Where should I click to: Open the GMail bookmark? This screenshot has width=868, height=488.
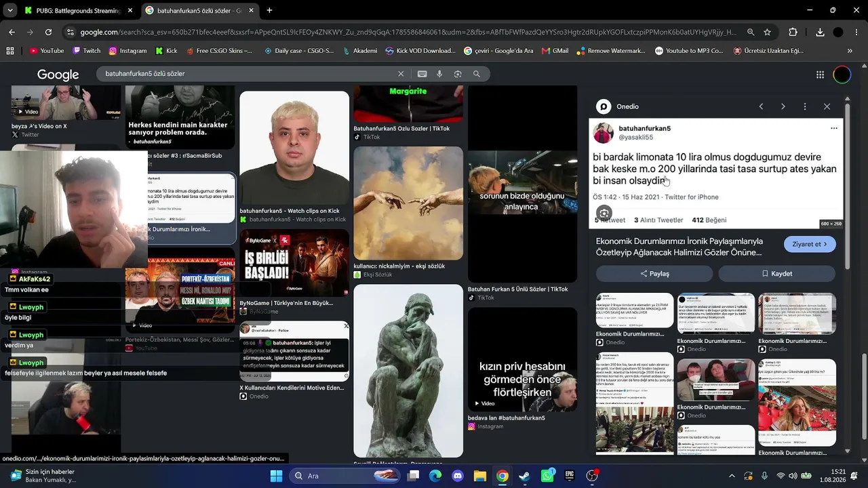tap(555, 51)
